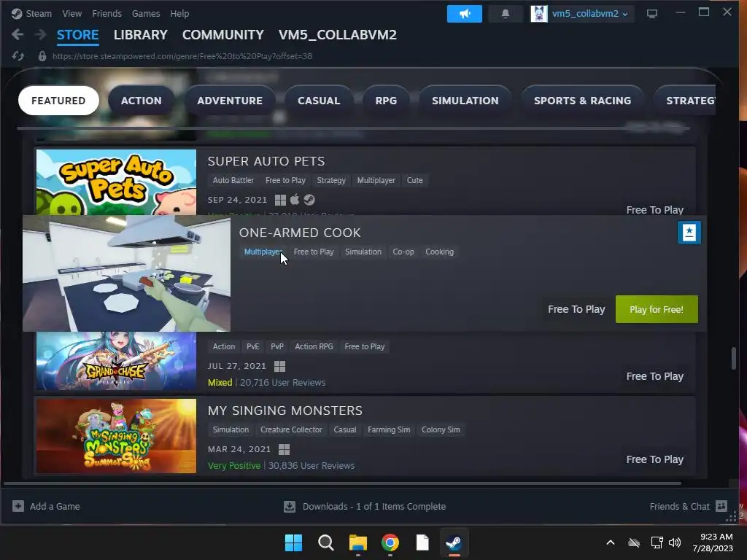
Task: Click the Co-op tag
Action: coord(403,252)
